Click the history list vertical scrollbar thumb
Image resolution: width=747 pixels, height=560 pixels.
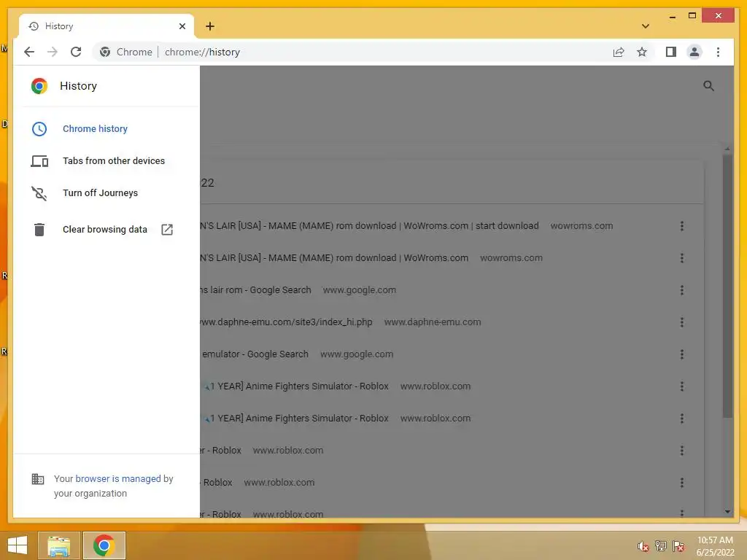[x=727, y=286]
